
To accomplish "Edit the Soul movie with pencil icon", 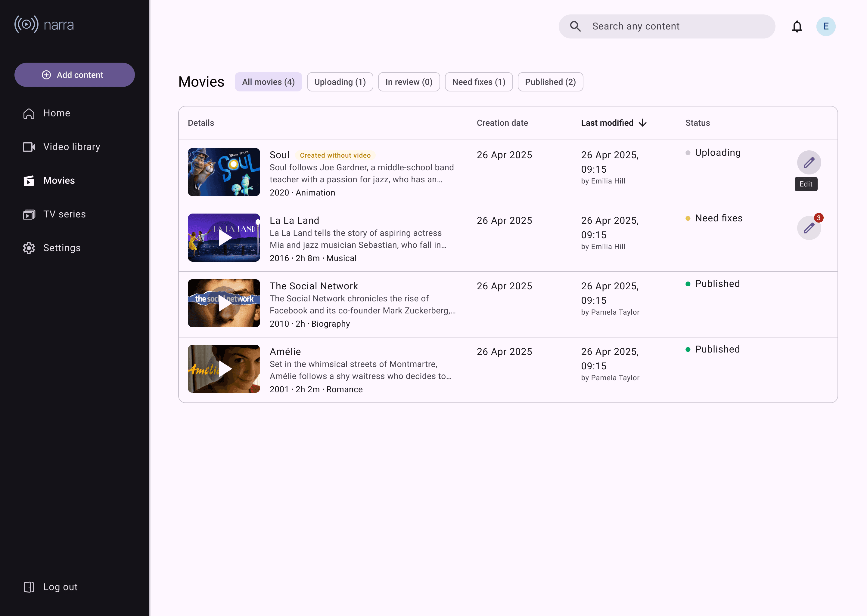I will (809, 162).
